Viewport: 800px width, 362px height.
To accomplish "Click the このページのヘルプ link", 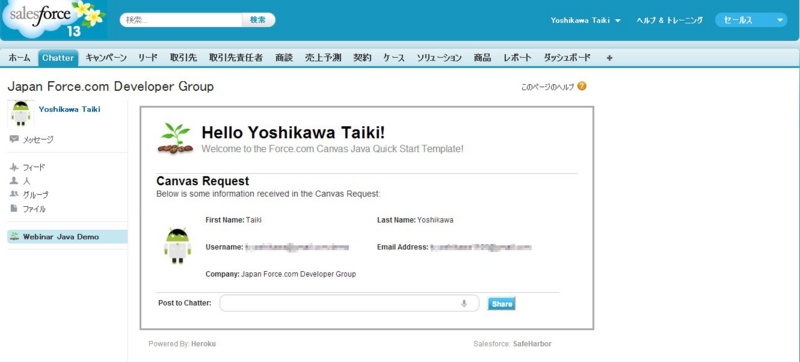I will click(x=547, y=87).
